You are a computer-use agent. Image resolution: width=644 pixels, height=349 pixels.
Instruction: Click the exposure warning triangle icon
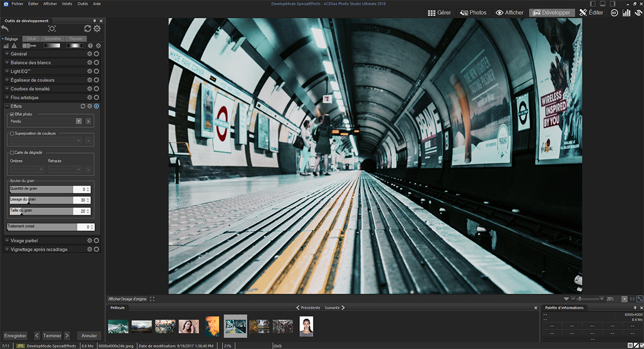tap(14, 45)
